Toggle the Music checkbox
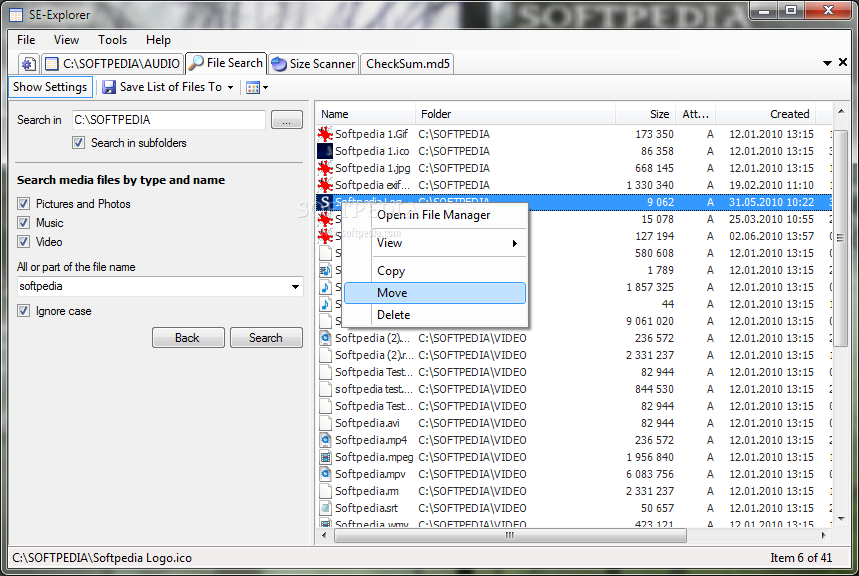The height and width of the screenshot is (576, 859). [x=23, y=223]
